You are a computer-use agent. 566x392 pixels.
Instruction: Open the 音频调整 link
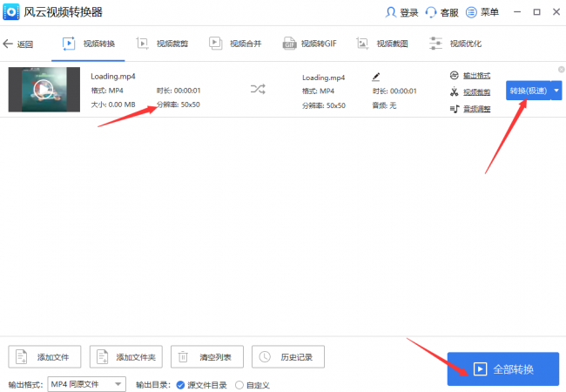476,109
